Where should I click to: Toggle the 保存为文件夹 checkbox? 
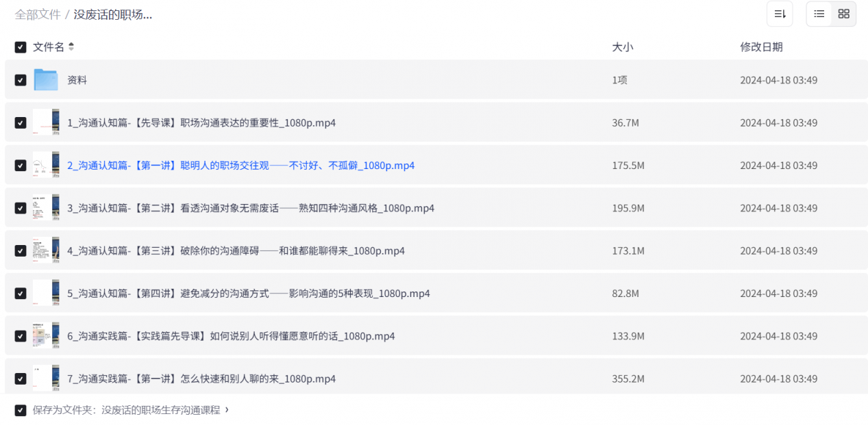point(21,411)
